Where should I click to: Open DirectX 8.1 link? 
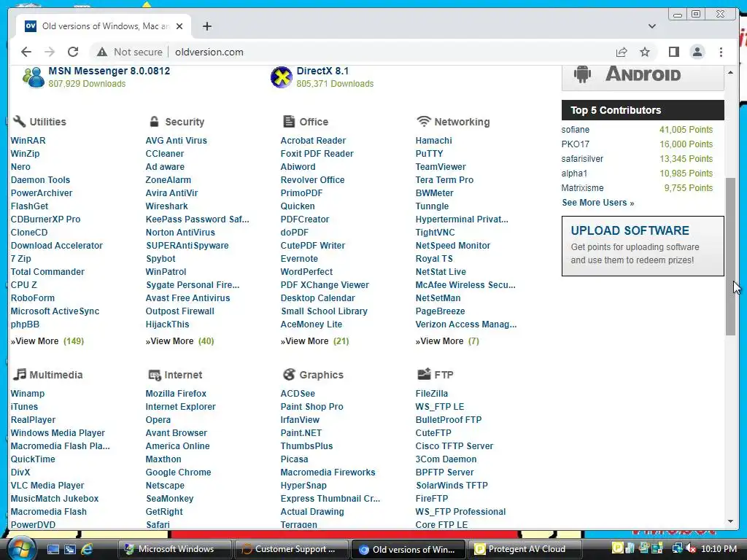[x=322, y=71]
